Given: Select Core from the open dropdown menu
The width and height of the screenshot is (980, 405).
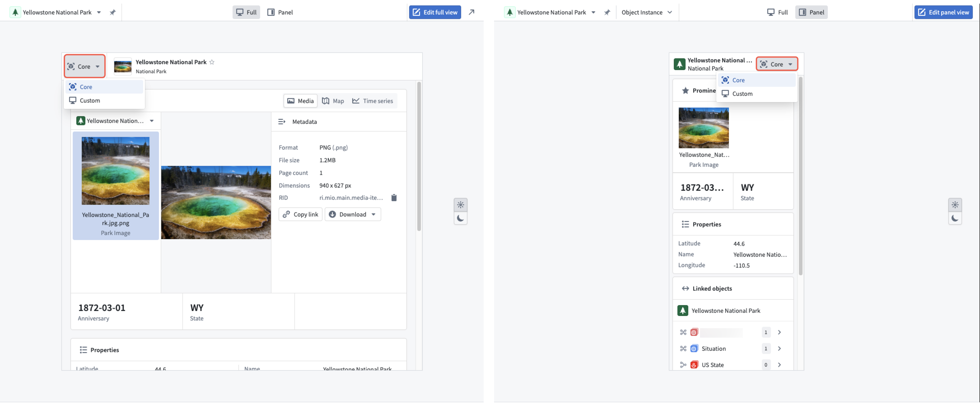Looking at the screenshot, I should pos(86,87).
